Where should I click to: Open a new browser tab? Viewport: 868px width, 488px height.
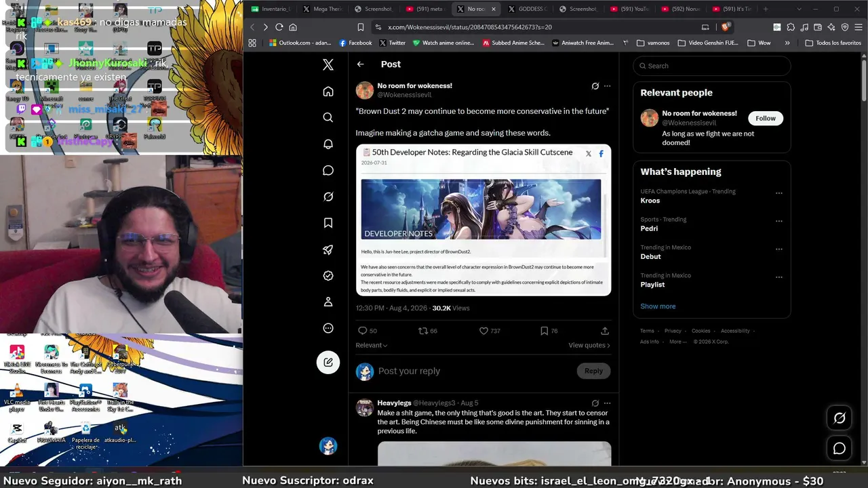[766, 9]
